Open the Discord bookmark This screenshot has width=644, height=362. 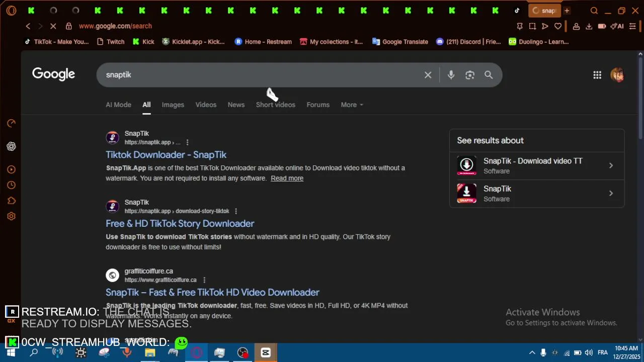(468, 42)
